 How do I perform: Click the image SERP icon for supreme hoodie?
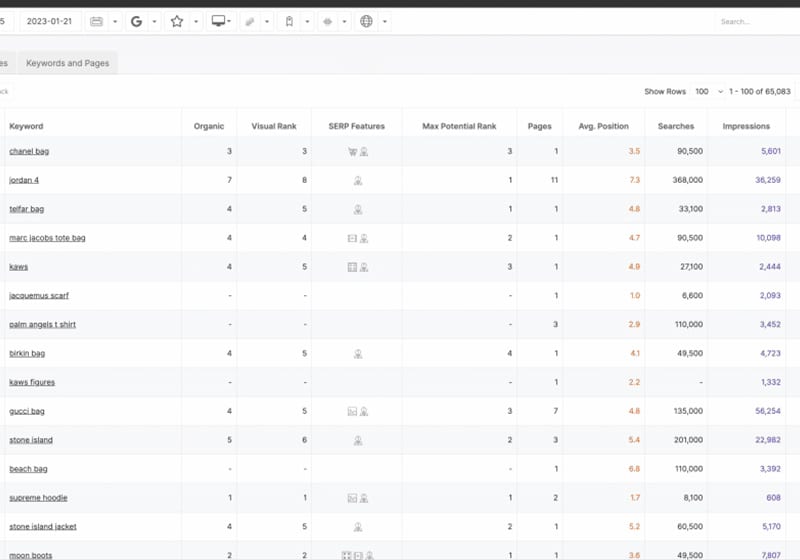[352, 498]
